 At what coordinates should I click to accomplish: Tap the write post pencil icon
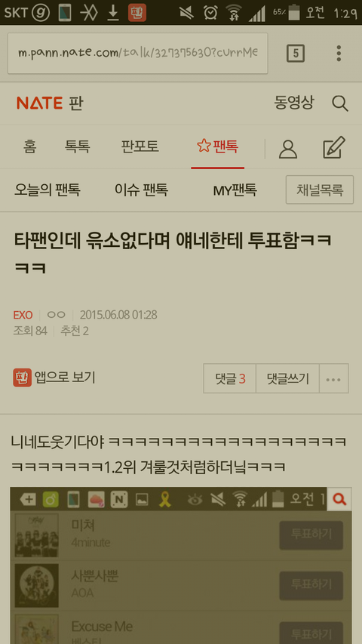click(334, 148)
